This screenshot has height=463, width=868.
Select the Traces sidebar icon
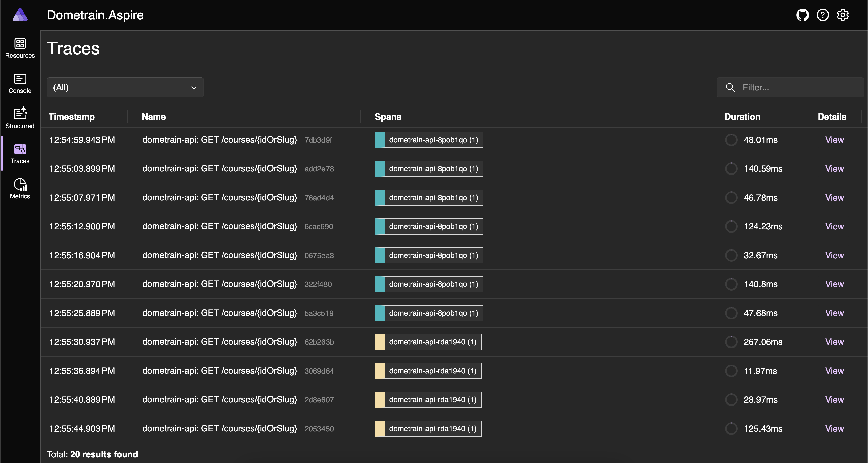tap(20, 149)
